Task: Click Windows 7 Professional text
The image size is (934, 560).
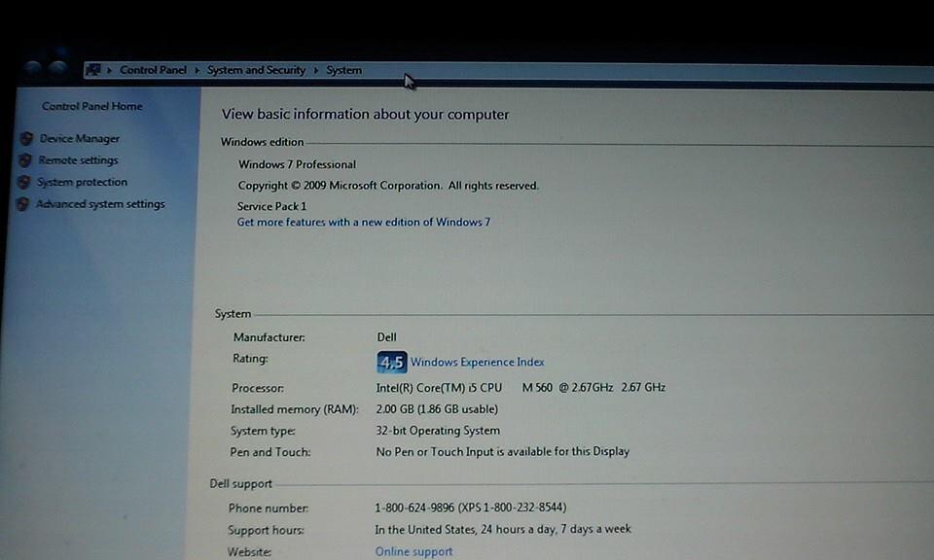Action: pos(298,164)
